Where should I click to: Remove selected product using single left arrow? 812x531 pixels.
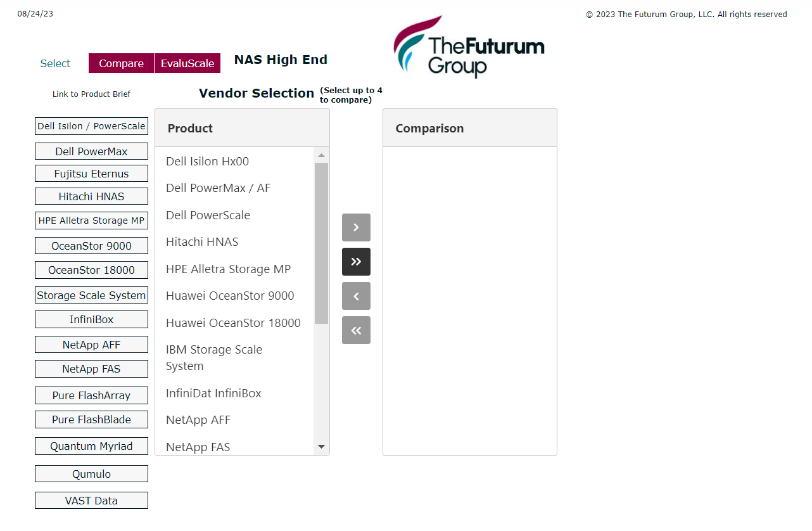[x=356, y=296]
